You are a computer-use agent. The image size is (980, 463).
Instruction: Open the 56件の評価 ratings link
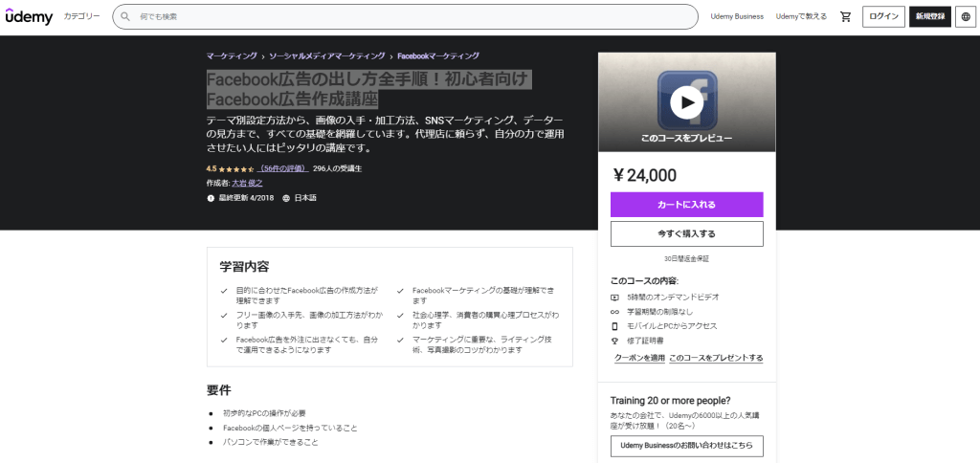point(283,168)
